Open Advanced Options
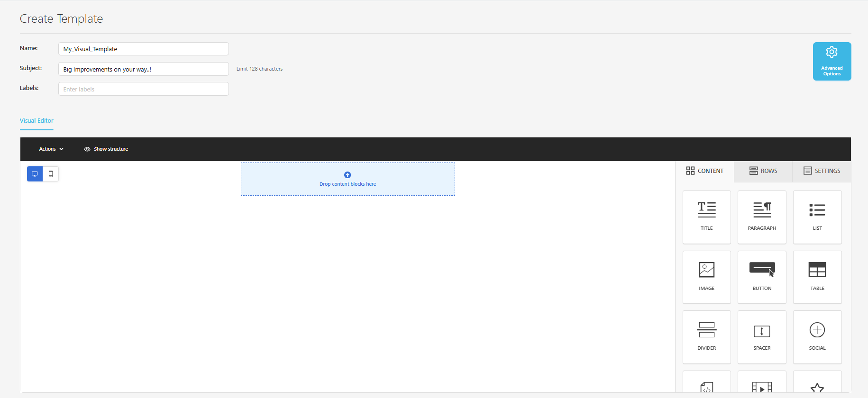868x398 pixels. pyautogui.click(x=831, y=61)
